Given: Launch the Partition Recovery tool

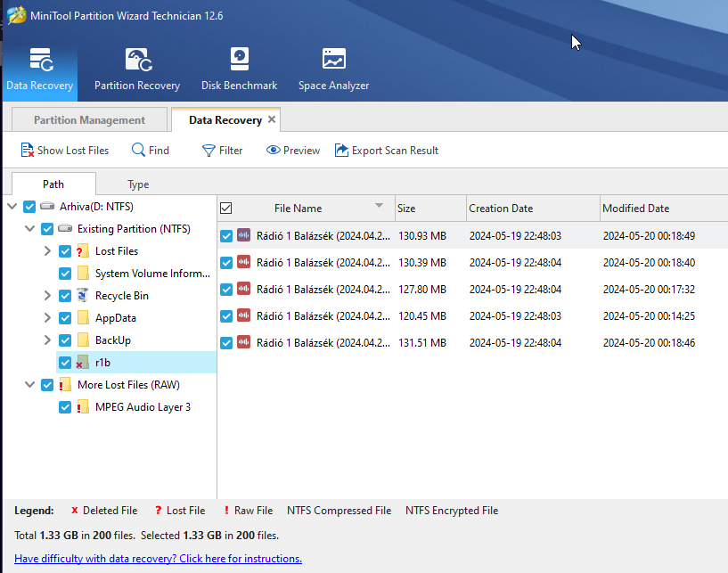Looking at the screenshot, I should point(137,70).
